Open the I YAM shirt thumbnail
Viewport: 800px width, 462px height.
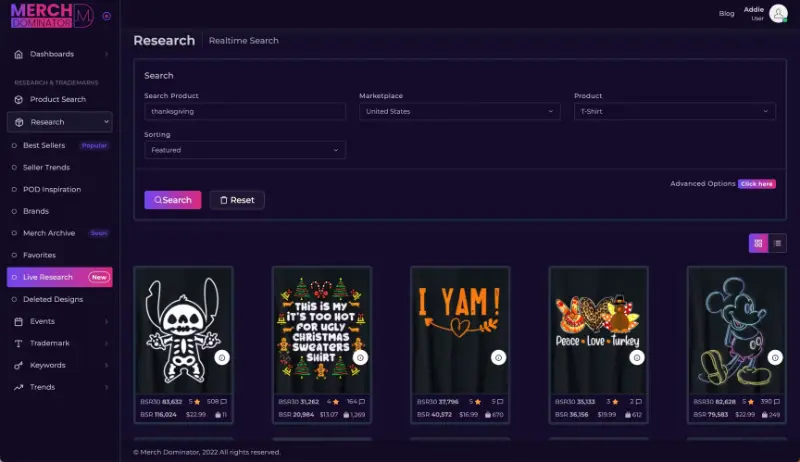point(460,330)
